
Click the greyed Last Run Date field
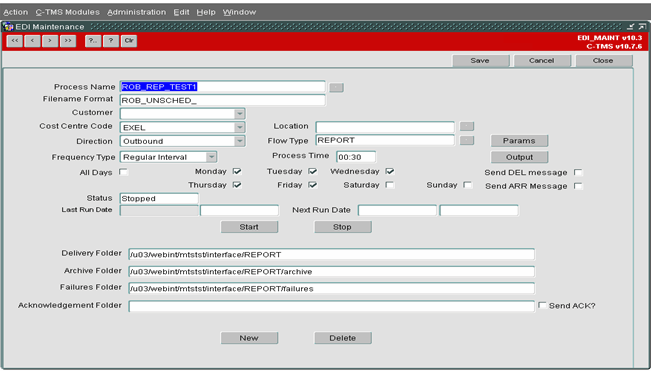[x=159, y=210]
